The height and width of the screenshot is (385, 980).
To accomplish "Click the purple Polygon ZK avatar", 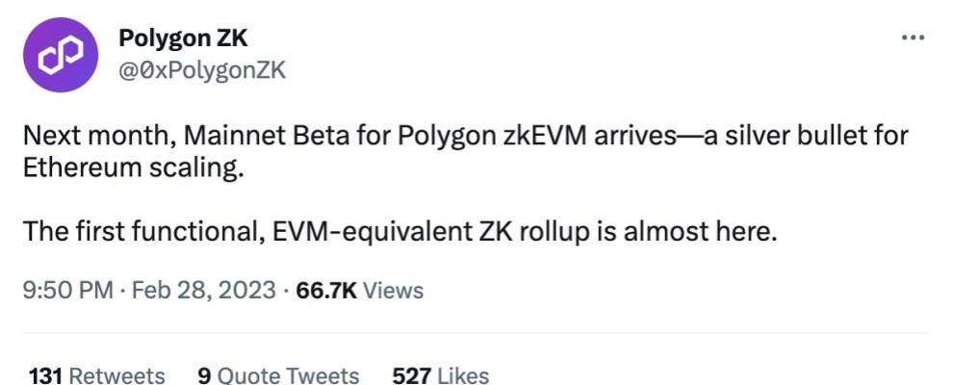I will pyautogui.click(x=61, y=55).
